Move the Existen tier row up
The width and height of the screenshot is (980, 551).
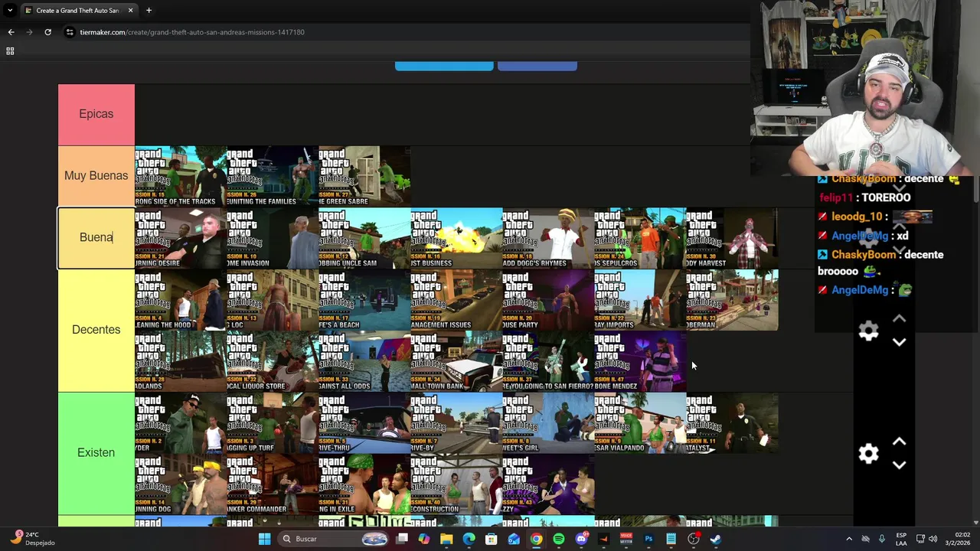(900, 442)
